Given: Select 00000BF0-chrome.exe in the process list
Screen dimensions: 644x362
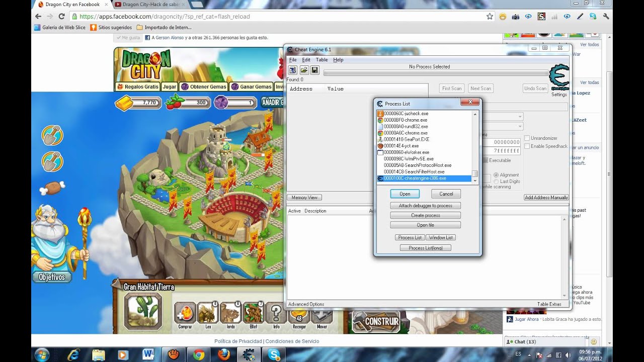Looking at the screenshot, I should [424, 120].
